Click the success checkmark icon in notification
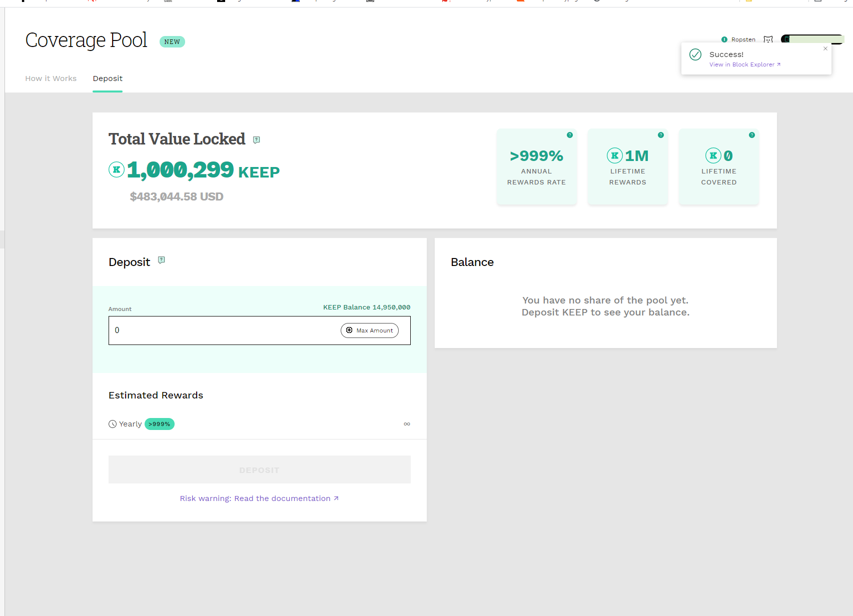This screenshot has width=853, height=616. [x=695, y=54]
